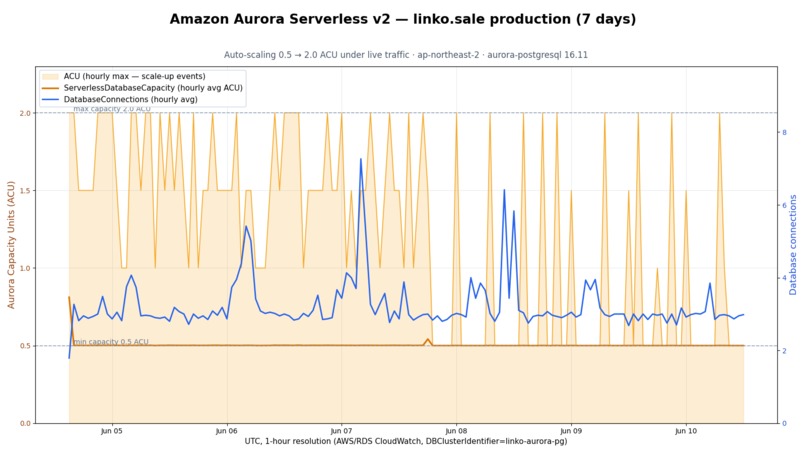806x453 pixels.
Task: Click the 'Database connections' axis label
Action: click(x=793, y=245)
